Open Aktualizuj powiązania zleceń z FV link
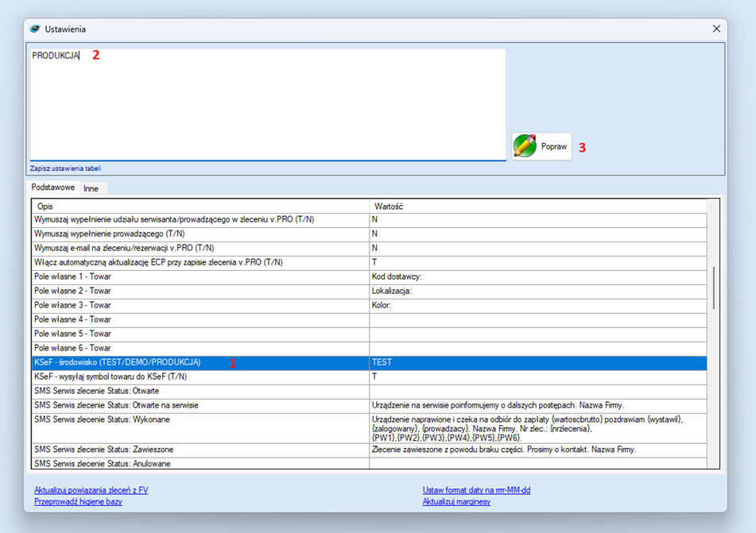This screenshot has width=756, height=533. [91, 490]
